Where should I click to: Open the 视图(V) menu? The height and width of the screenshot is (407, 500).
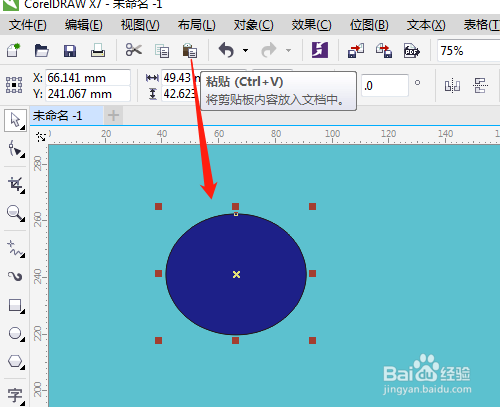[x=140, y=25]
